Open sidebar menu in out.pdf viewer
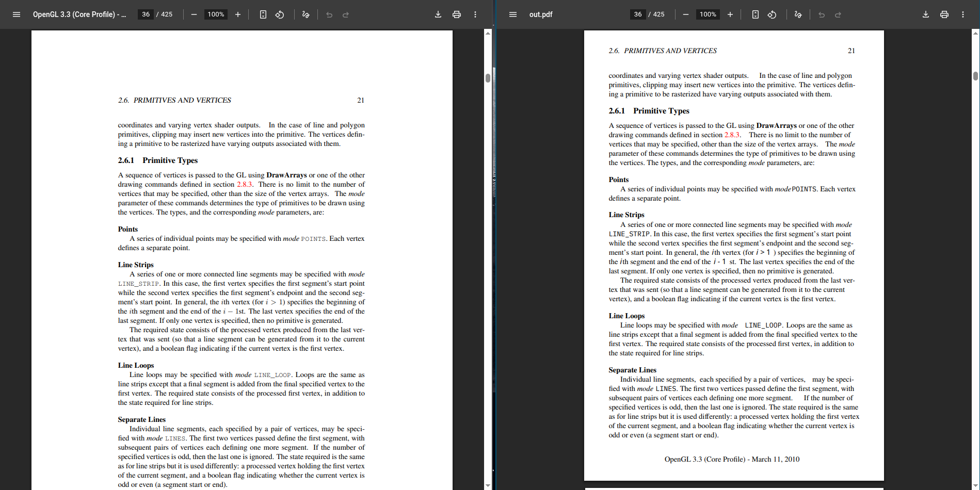980x490 pixels. point(512,14)
